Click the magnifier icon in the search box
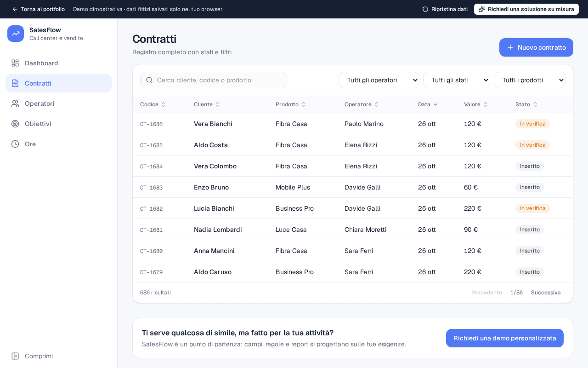The height and width of the screenshot is (368, 588). [149, 80]
